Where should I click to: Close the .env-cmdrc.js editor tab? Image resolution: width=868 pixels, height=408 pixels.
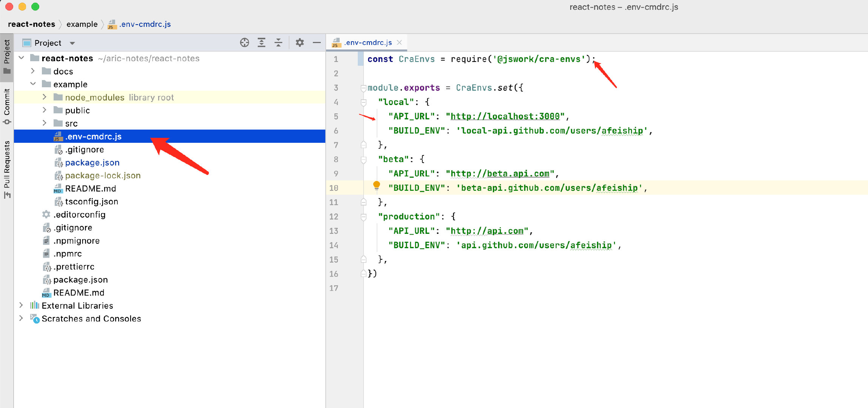tap(399, 42)
